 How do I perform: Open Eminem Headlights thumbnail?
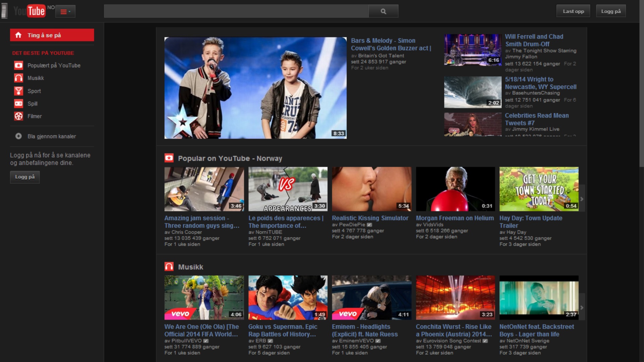(371, 298)
